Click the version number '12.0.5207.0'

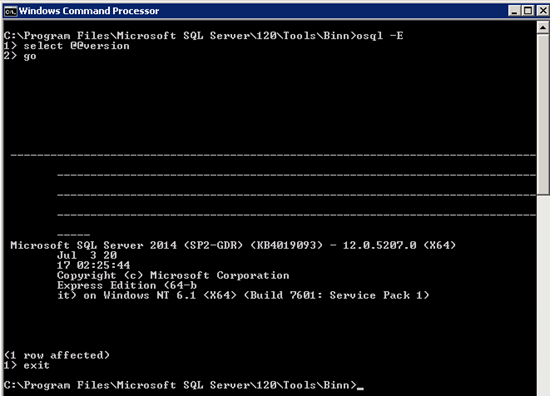[380, 245]
